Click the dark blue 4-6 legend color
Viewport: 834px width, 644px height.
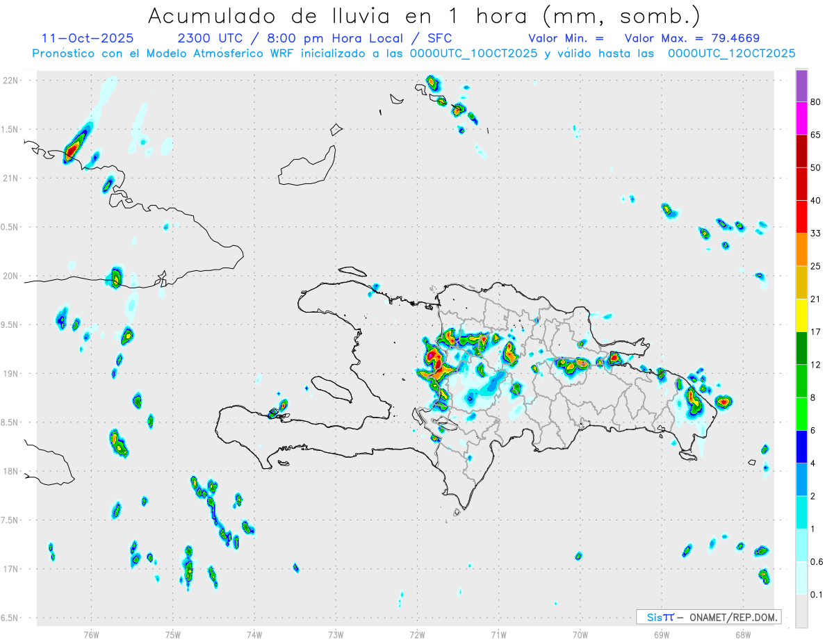(801, 447)
